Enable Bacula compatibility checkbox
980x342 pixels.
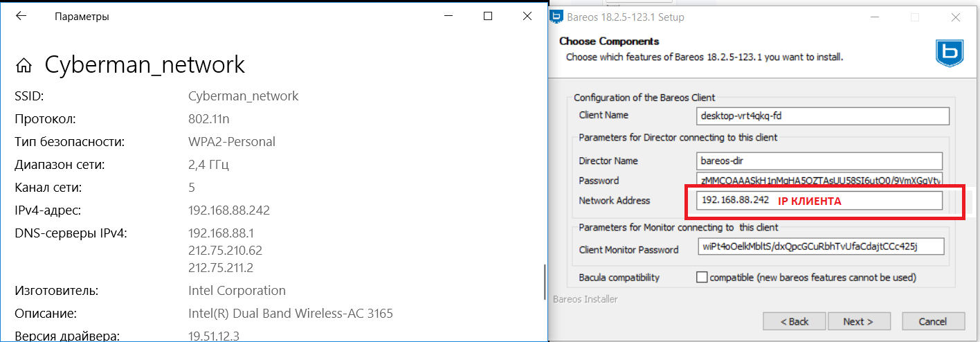click(702, 277)
